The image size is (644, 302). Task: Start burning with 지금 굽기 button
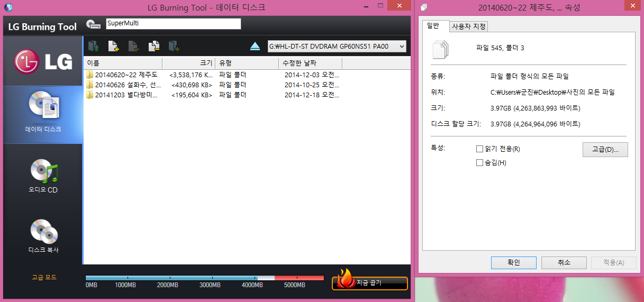click(x=370, y=283)
